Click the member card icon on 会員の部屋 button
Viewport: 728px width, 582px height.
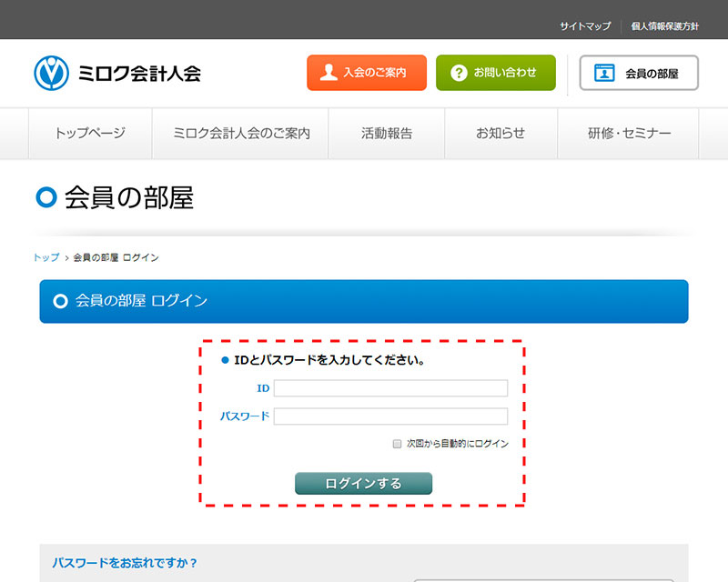[604, 73]
